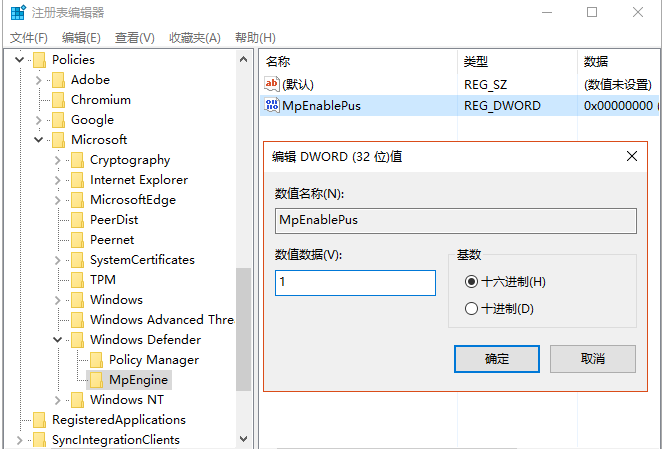
Task: Click the (默认) string value icon
Action: click(272, 85)
